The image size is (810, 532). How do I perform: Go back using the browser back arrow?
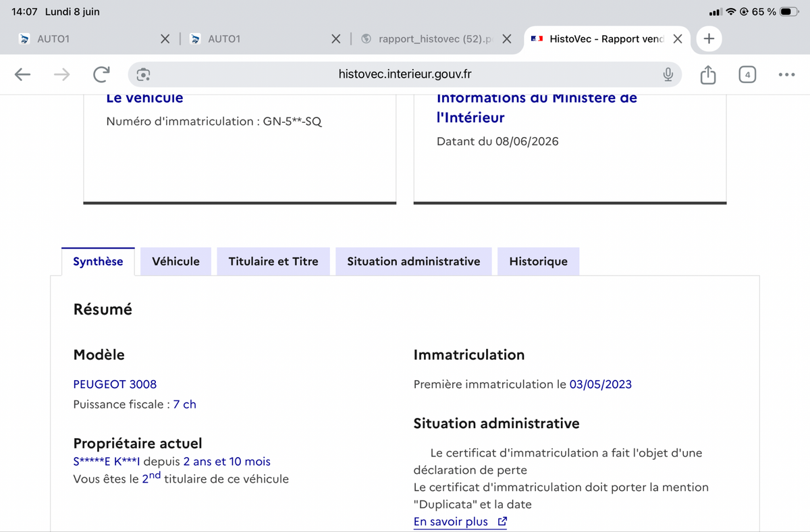tap(23, 74)
